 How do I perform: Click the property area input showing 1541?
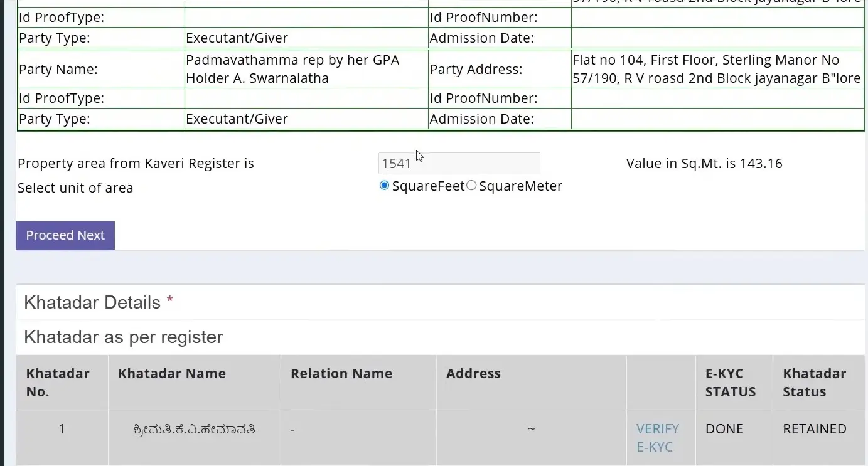click(x=459, y=164)
